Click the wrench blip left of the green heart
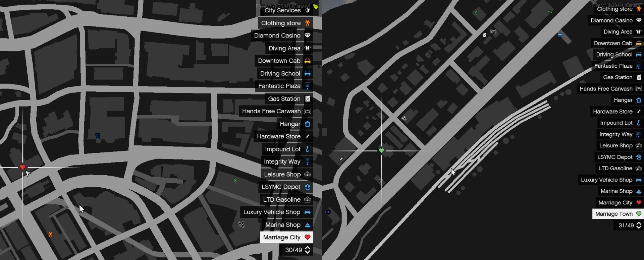644x260 pixels. (x=341, y=158)
